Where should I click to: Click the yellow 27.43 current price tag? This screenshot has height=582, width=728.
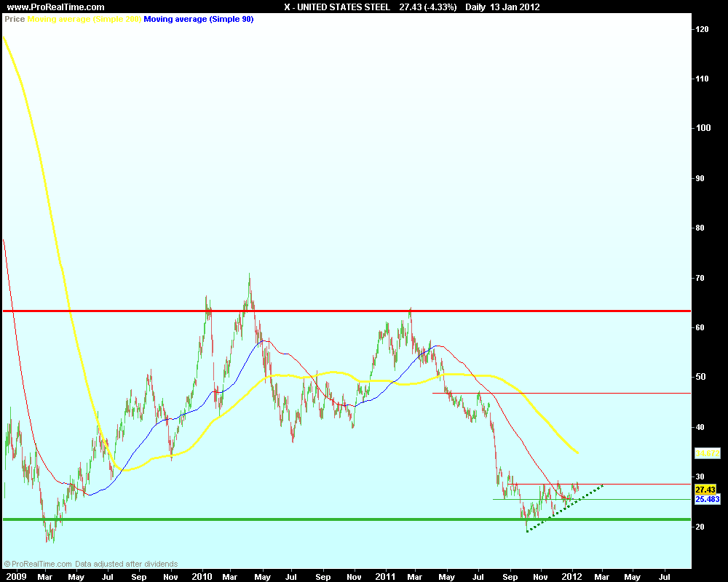[x=705, y=490]
